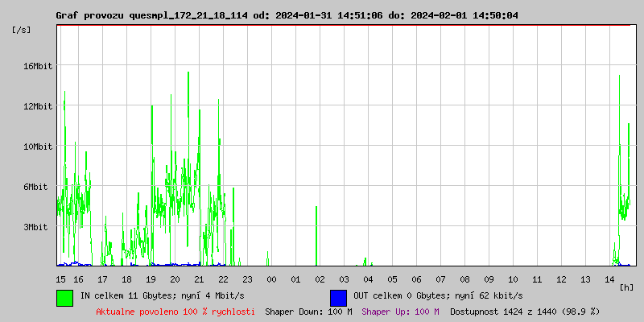
Task: Click the graph title text at top
Action: (x=287, y=15)
